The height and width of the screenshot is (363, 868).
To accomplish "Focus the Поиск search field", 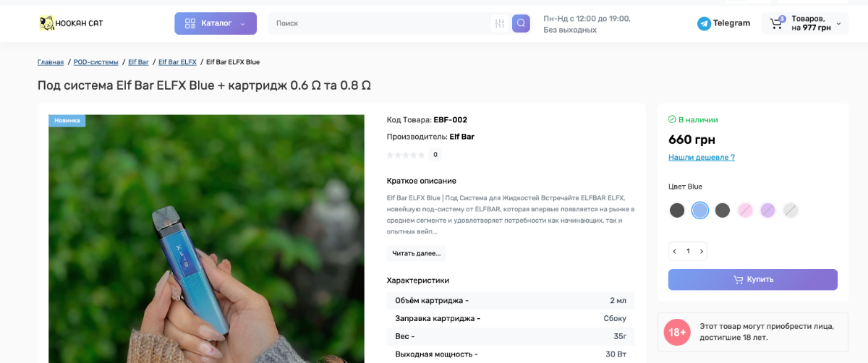I will pyautogui.click(x=380, y=23).
